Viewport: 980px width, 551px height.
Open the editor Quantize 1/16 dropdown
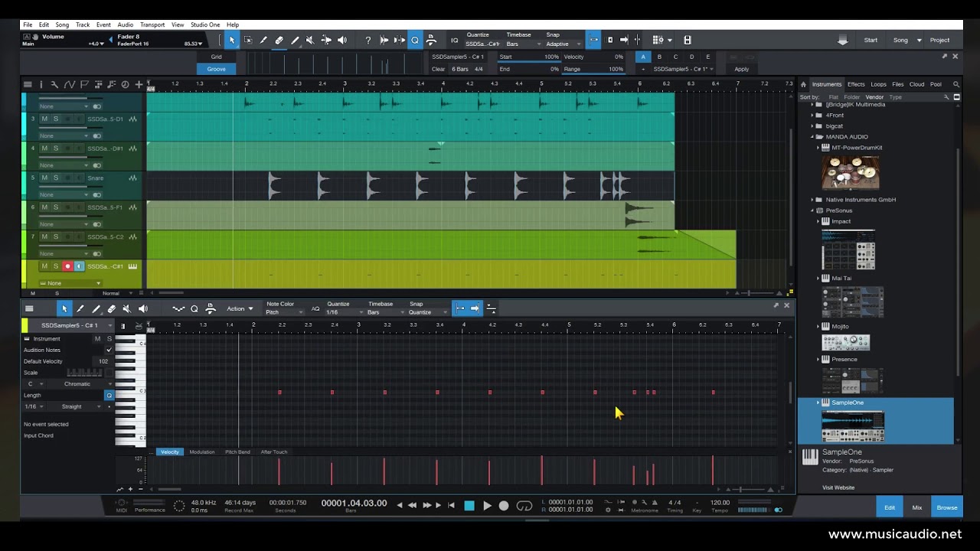tap(343, 312)
